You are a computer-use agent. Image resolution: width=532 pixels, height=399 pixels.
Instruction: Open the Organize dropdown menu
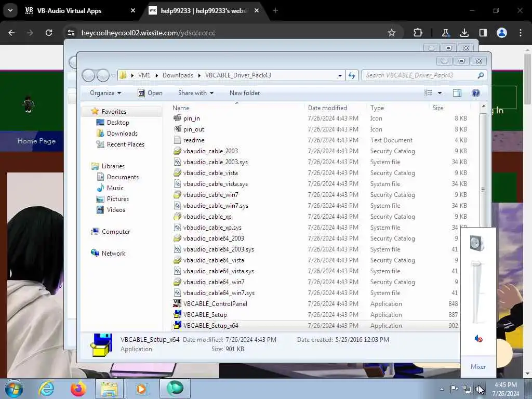click(105, 93)
